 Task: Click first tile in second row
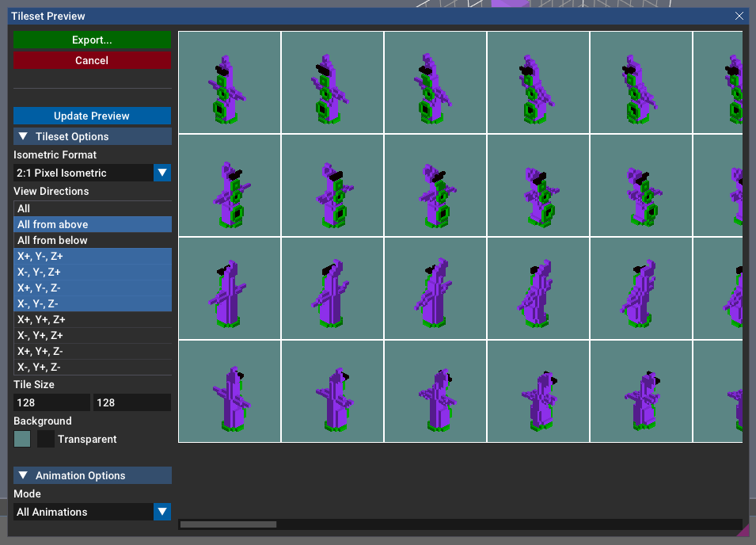point(230,185)
